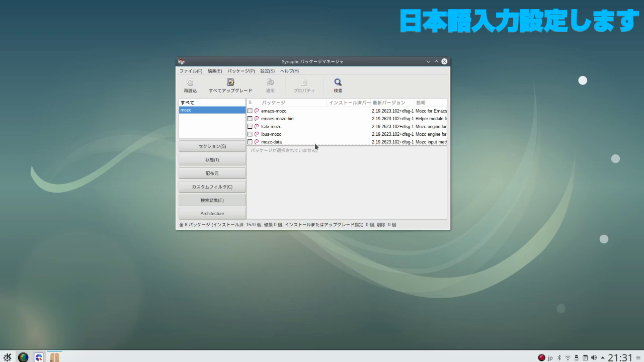Screen dimensions: 644x362
Task: Click the Synaptic package box taskbar icon
Action: [x=54, y=357]
